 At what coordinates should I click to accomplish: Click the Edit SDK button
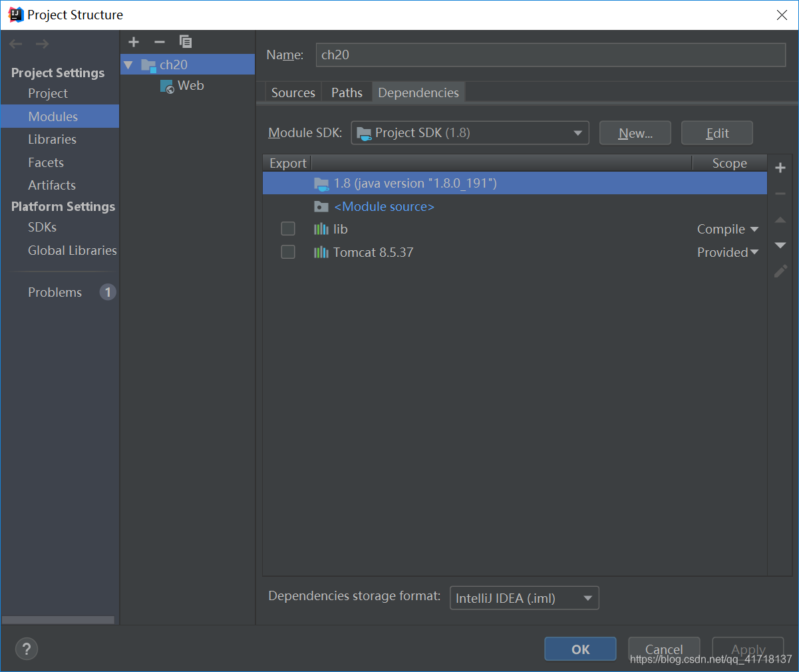[717, 133]
